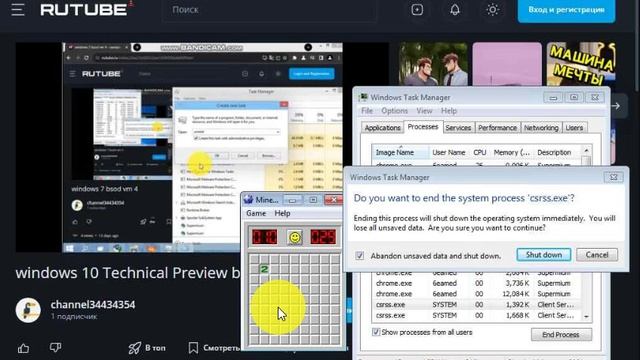The height and width of the screenshot is (360, 640).
Task: Open Task Manager File menu
Action: pos(367,111)
